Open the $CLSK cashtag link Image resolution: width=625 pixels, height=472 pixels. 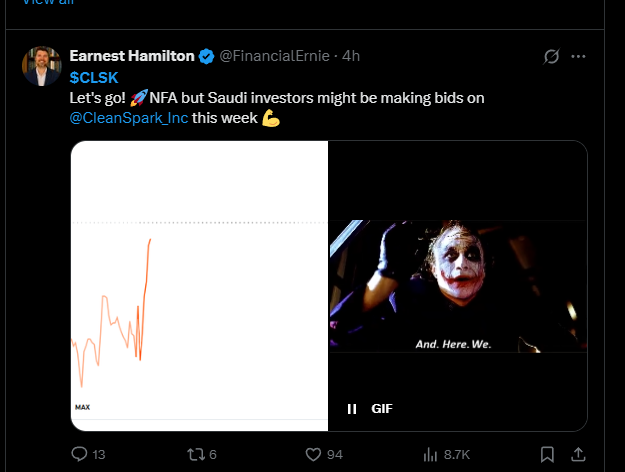[94, 78]
